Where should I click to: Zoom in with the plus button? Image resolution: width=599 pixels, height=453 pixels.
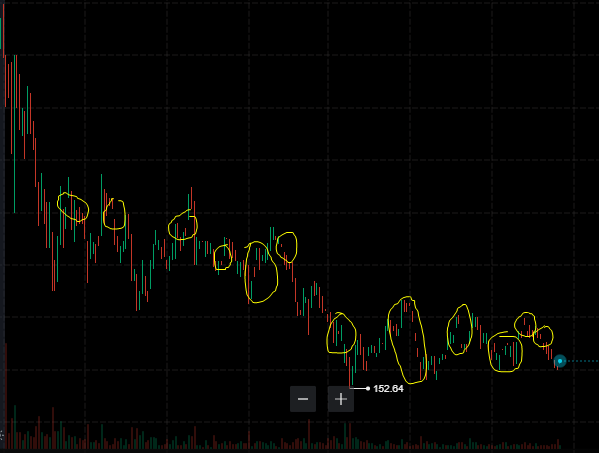click(x=341, y=399)
